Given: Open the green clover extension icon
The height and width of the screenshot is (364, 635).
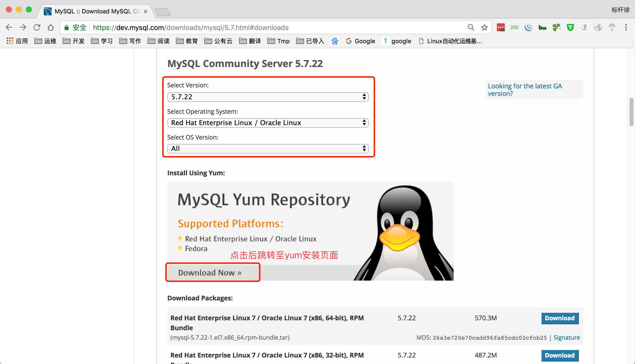Looking at the screenshot, I should [556, 27].
